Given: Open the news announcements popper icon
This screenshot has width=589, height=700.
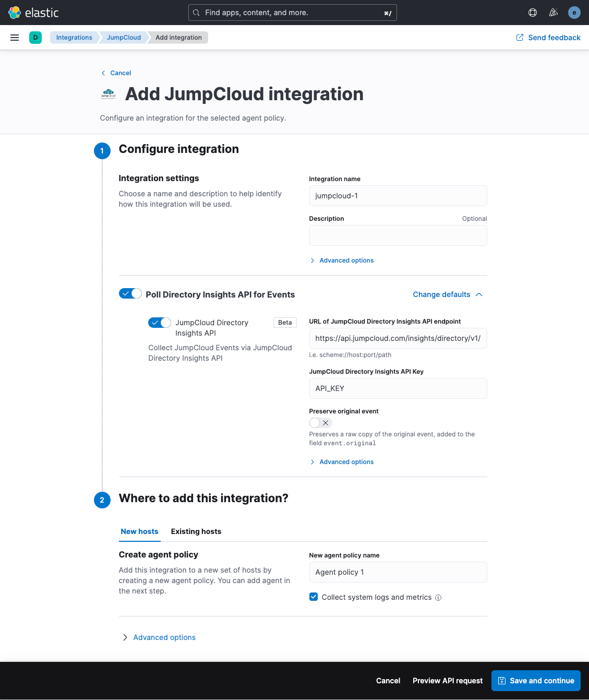Looking at the screenshot, I should pyautogui.click(x=553, y=12).
